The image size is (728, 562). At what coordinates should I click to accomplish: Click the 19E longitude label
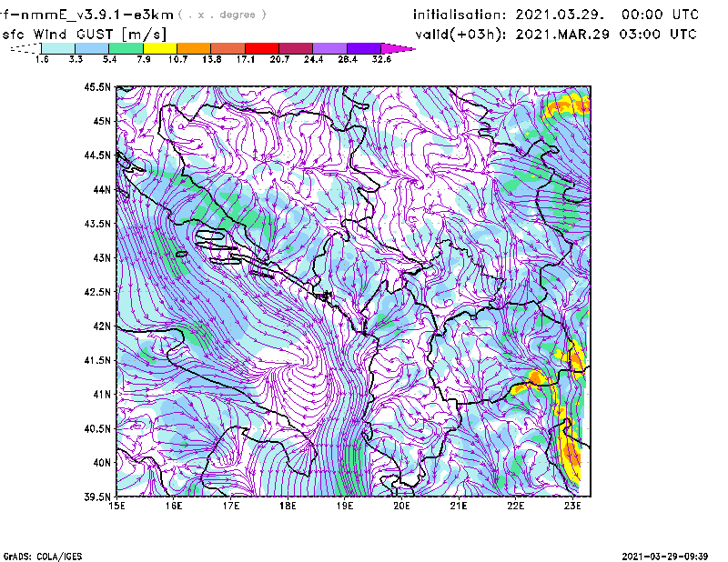(345, 506)
